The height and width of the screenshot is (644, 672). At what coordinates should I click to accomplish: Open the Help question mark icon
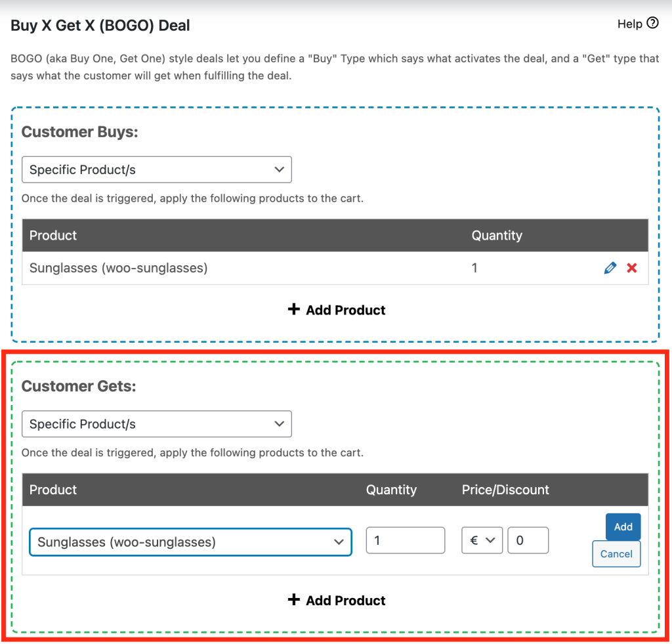652,23
